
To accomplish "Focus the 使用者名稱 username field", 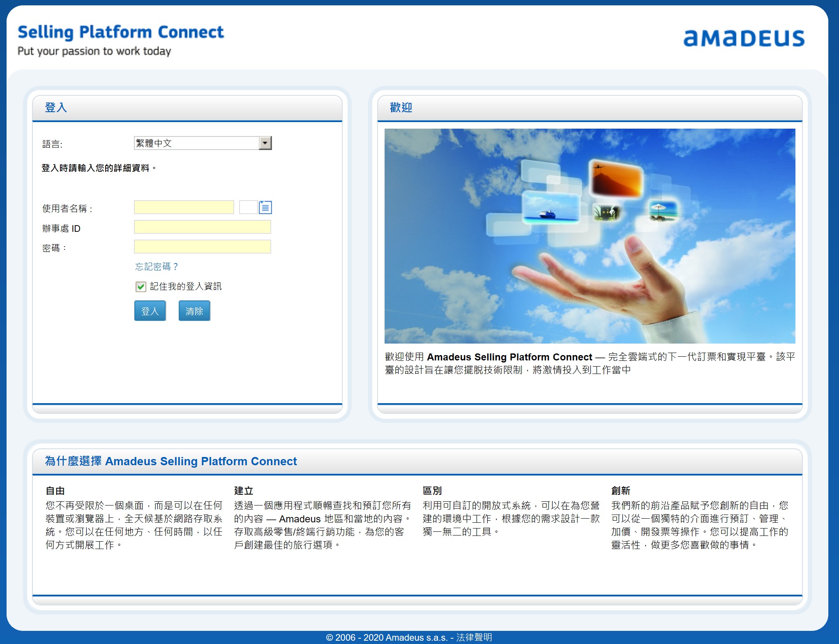I will point(184,208).
